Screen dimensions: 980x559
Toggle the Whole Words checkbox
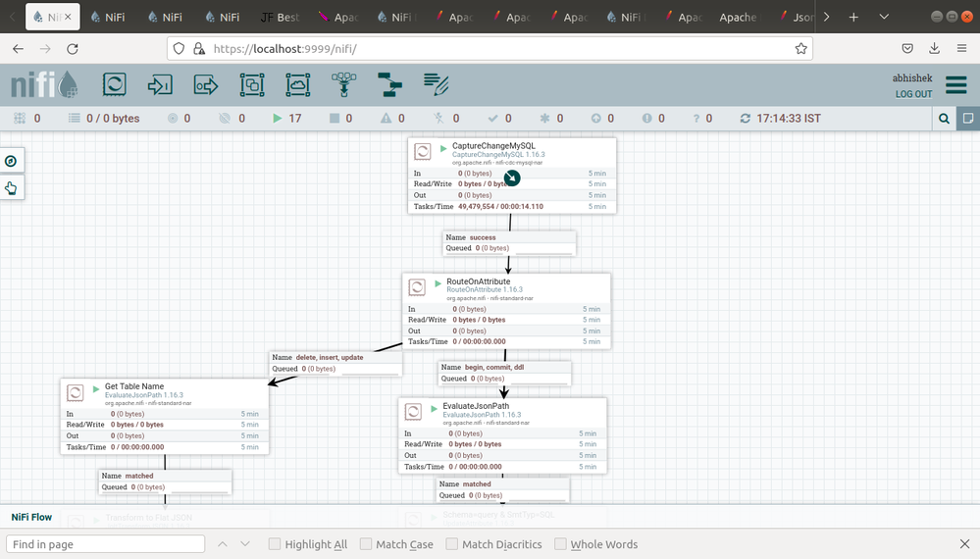click(x=560, y=544)
